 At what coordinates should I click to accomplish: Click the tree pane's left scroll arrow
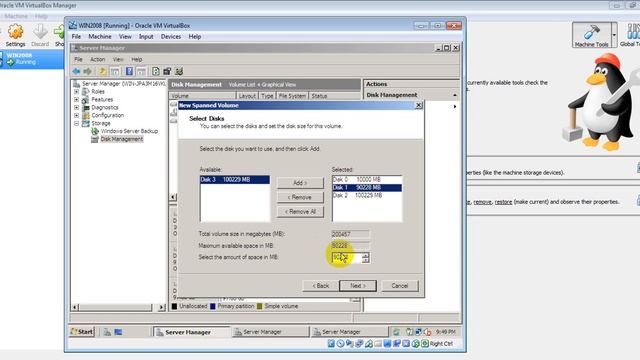click(75, 307)
